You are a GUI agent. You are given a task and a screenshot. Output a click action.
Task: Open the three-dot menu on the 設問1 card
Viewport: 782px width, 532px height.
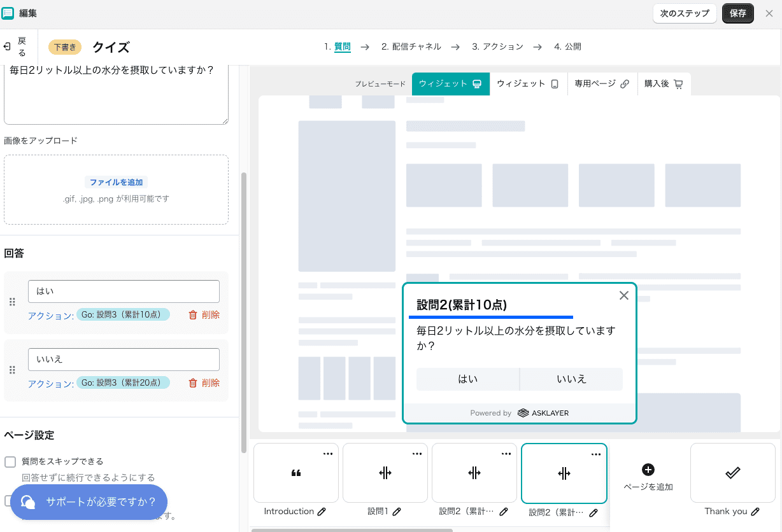[x=417, y=453]
